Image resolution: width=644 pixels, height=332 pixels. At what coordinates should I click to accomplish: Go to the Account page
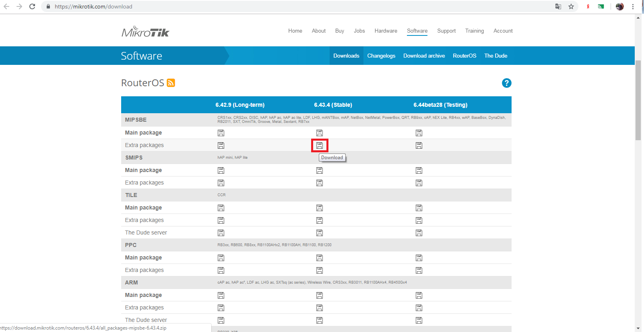pyautogui.click(x=503, y=31)
